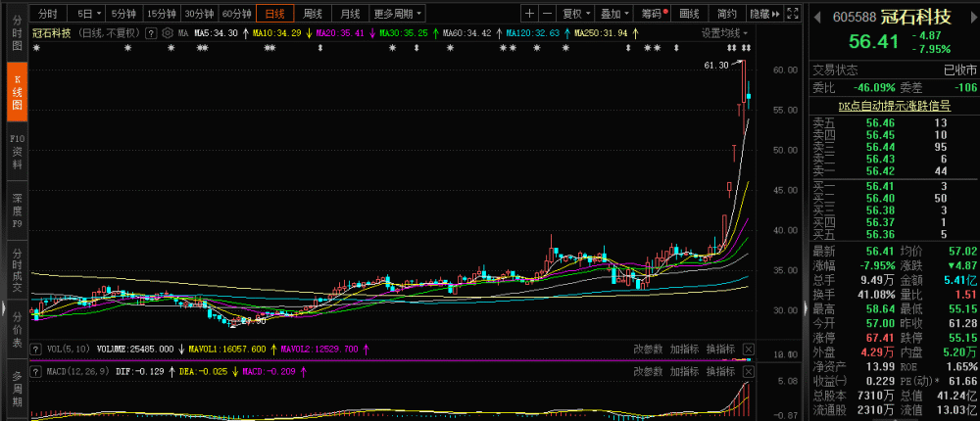Go to previous stock left arrow
This screenshot has width=980, height=421.
817,18
